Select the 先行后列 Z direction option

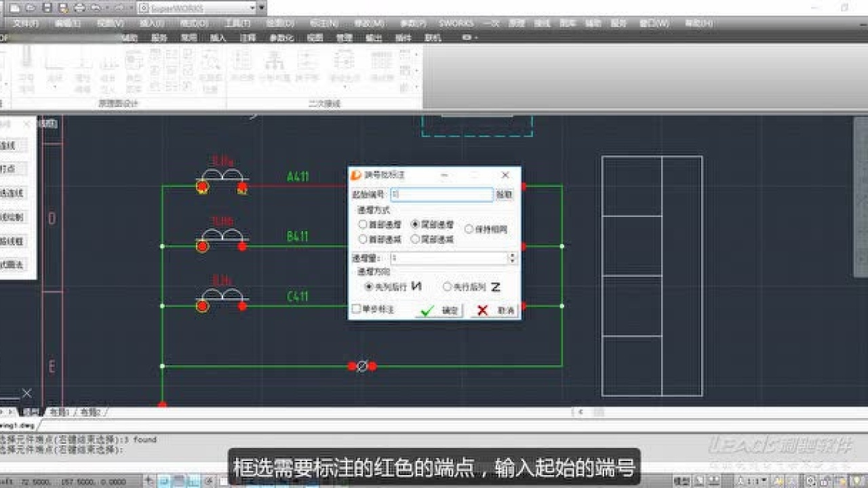point(446,285)
